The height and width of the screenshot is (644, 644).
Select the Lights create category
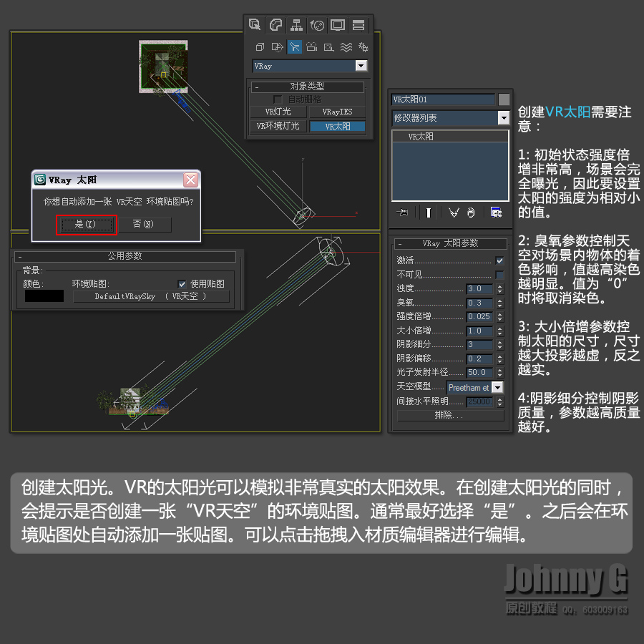[x=295, y=47]
